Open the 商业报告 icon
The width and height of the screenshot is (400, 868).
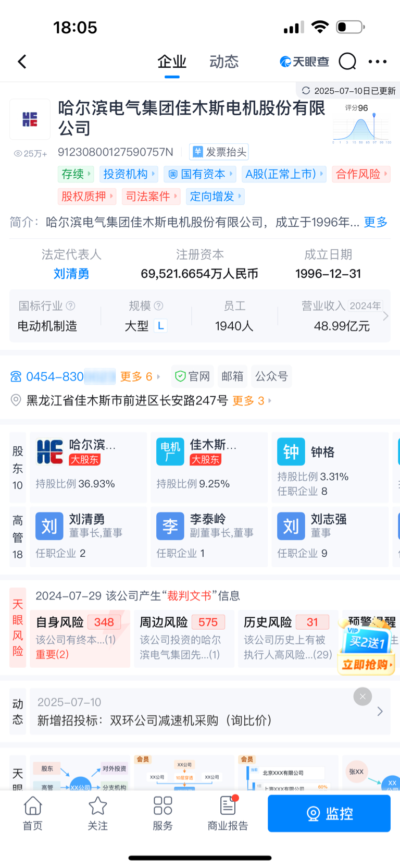point(228,806)
